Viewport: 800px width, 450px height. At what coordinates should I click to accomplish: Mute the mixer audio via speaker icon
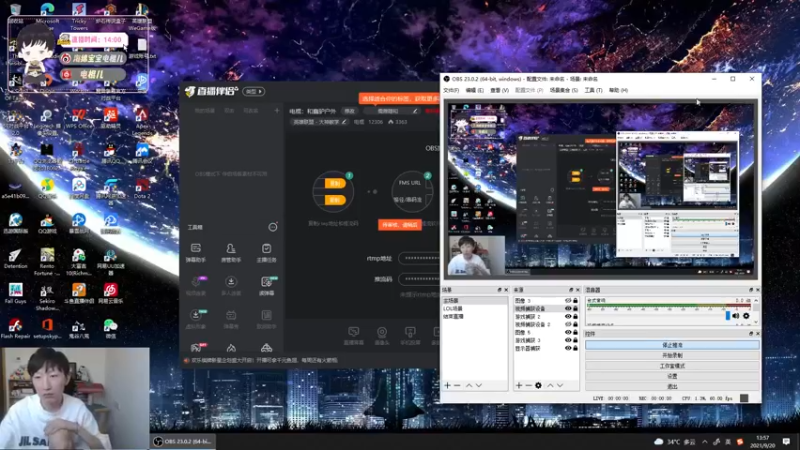coord(736,316)
